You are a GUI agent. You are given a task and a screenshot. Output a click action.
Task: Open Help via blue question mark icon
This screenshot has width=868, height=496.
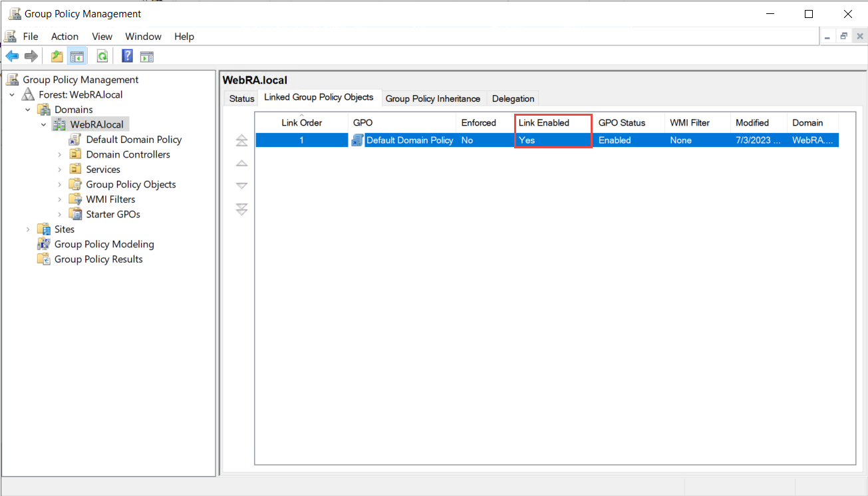pyautogui.click(x=127, y=57)
